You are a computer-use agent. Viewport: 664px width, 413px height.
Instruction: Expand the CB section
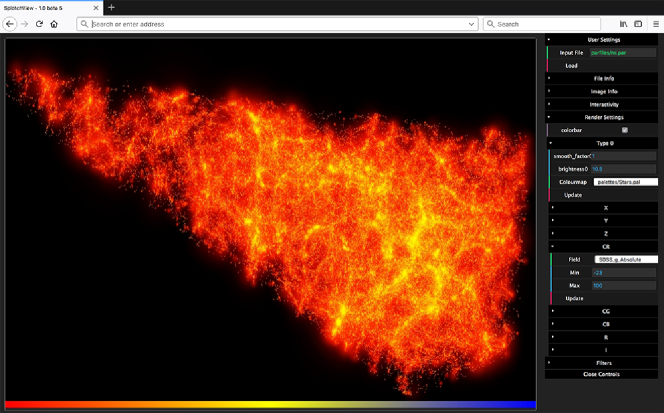(605, 324)
